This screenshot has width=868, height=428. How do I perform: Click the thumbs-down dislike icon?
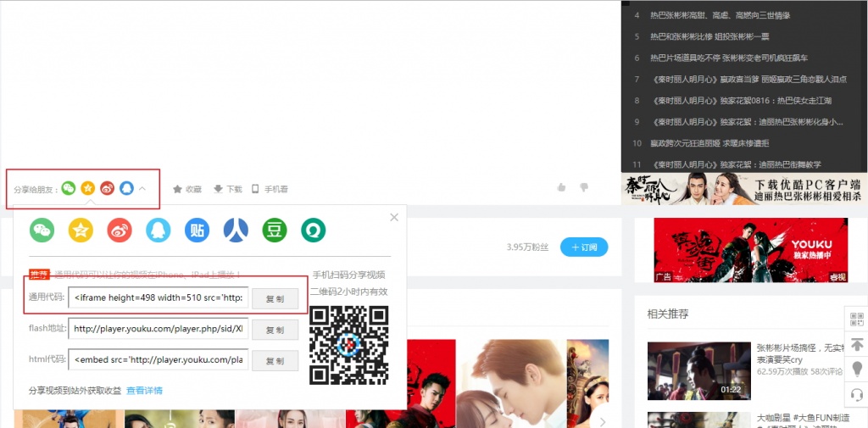[583, 187]
